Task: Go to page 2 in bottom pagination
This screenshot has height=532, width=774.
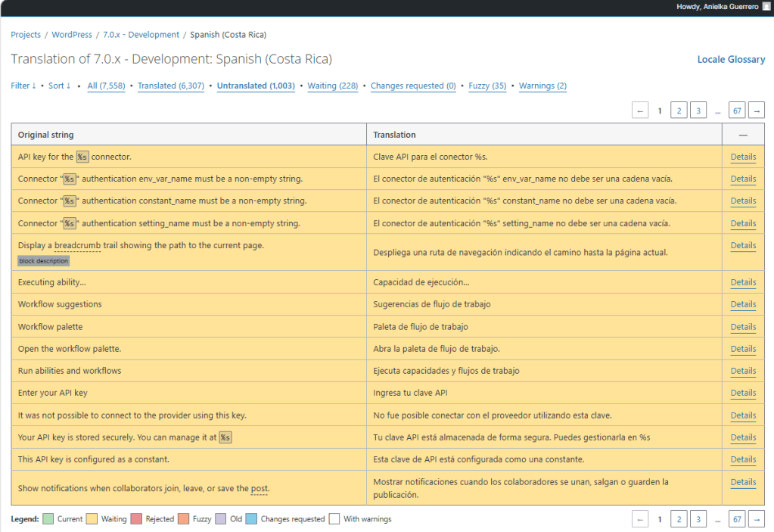Action: 679,519
